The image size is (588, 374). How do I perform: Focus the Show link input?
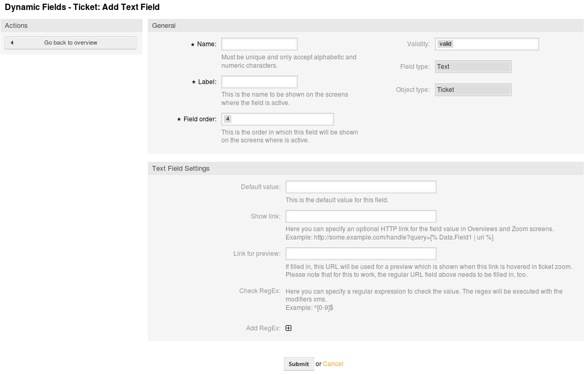click(x=361, y=216)
